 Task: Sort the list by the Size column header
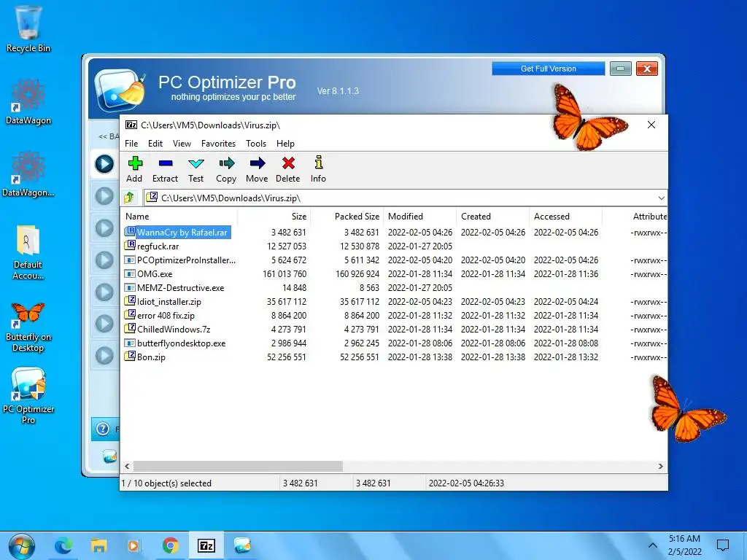(x=274, y=216)
